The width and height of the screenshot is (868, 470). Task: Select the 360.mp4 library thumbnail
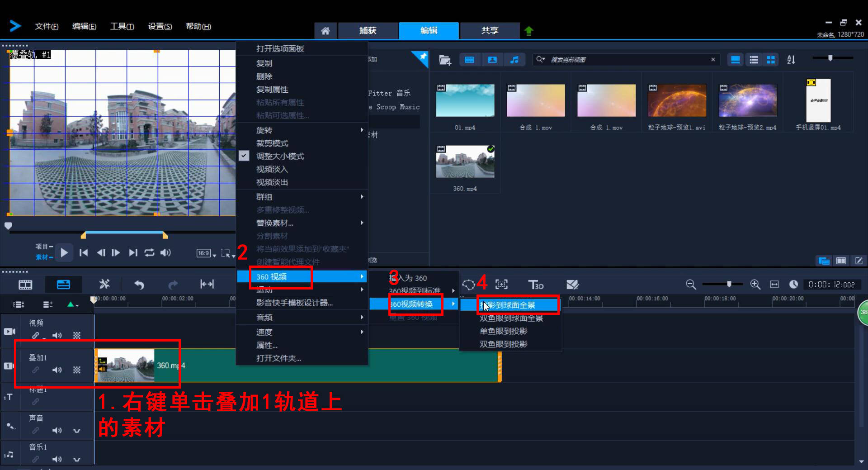(x=465, y=161)
